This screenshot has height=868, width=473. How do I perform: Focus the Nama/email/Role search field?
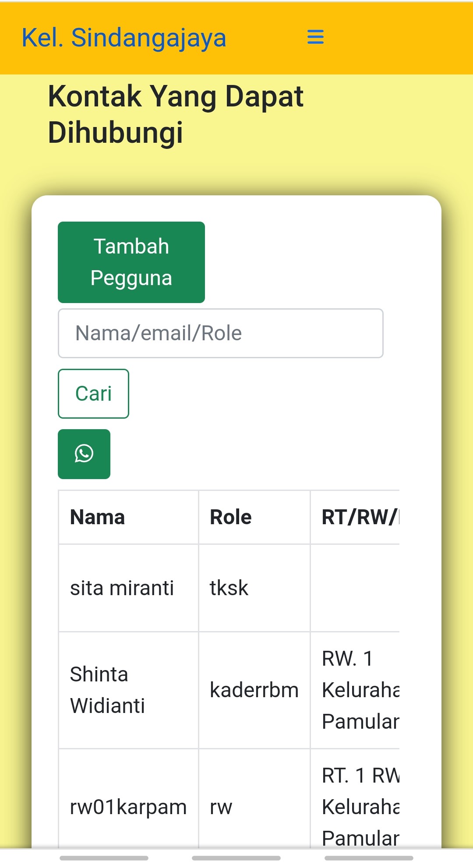click(x=221, y=333)
